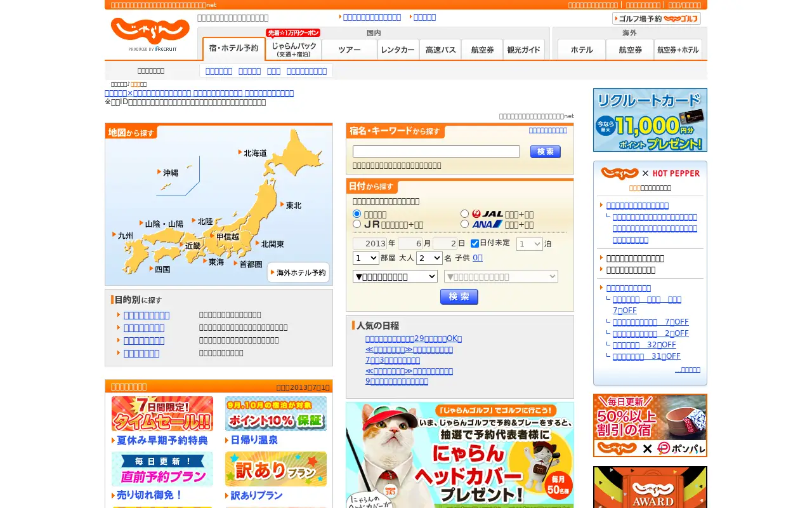Select 四国 region on the map

tap(160, 269)
